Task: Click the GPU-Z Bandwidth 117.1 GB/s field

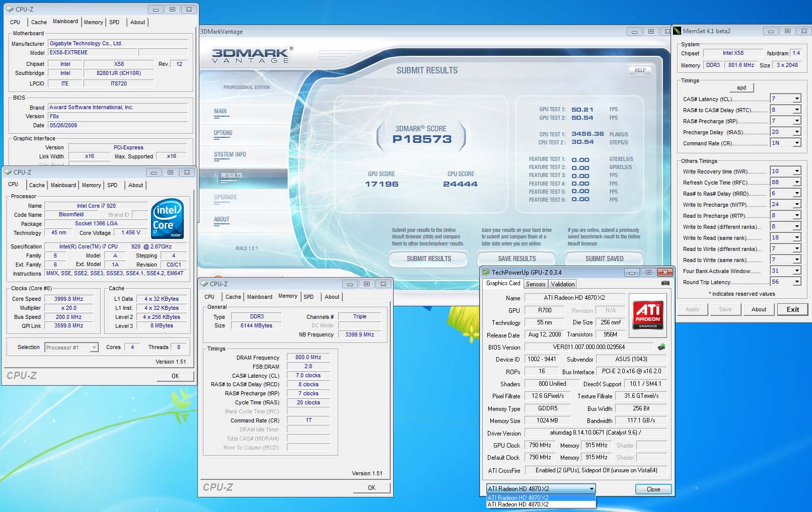Action: tap(641, 420)
